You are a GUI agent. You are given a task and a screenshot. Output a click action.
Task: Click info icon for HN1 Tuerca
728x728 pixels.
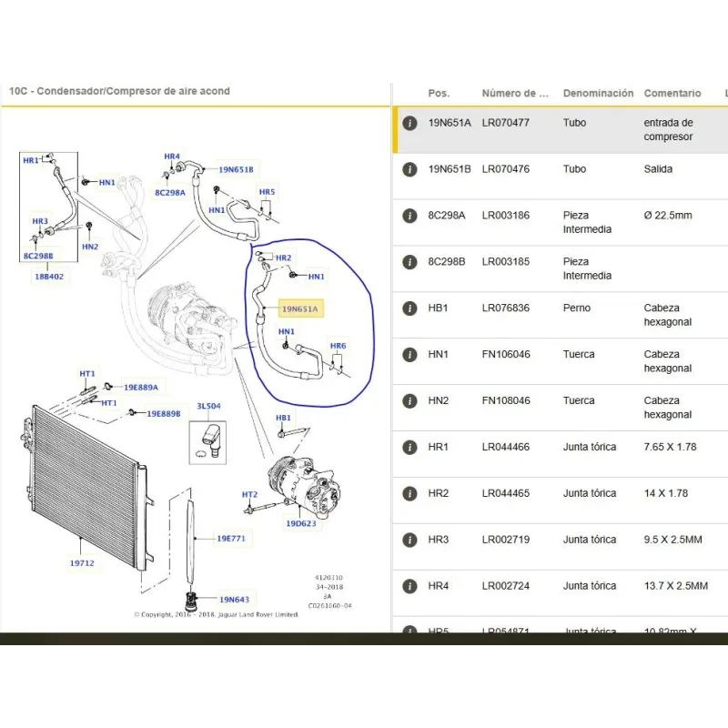(x=409, y=355)
